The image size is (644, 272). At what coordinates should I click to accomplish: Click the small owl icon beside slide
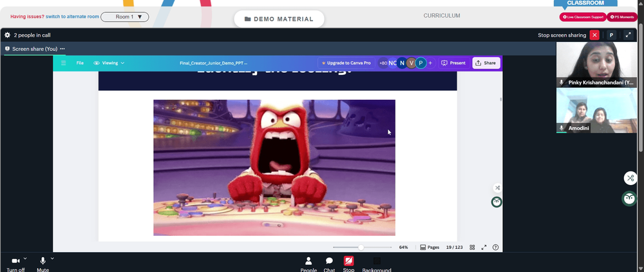click(x=497, y=202)
